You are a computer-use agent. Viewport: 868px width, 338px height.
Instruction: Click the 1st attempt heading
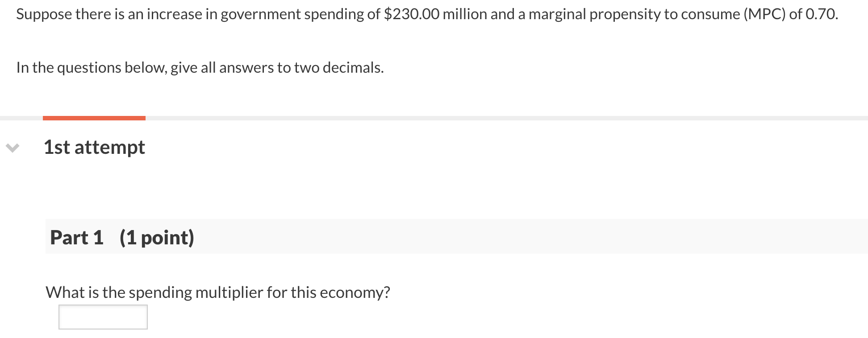click(94, 147)
